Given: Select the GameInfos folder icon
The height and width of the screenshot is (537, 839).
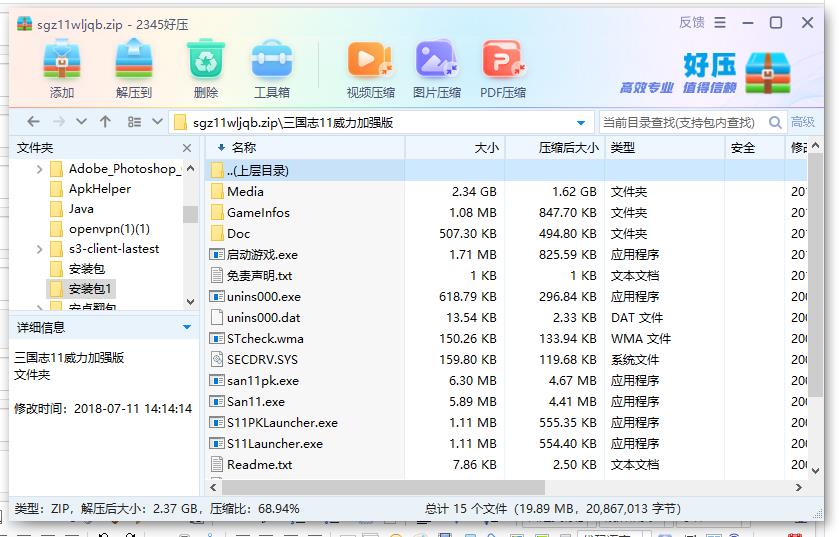Looking at the screenshot, I should [x=217, y=213].
